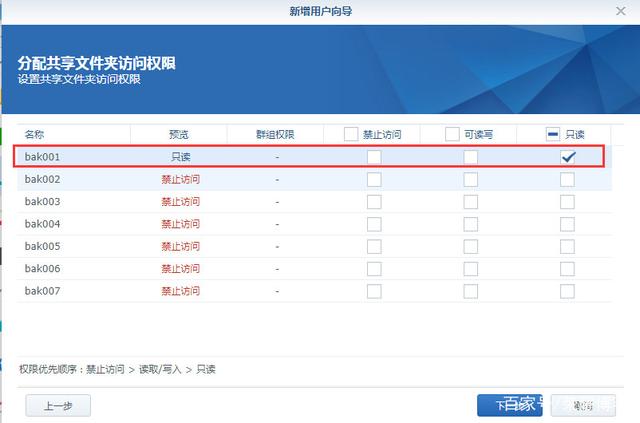
Task: Select the bak006 folder name
Action: click(x=42, y=269)
